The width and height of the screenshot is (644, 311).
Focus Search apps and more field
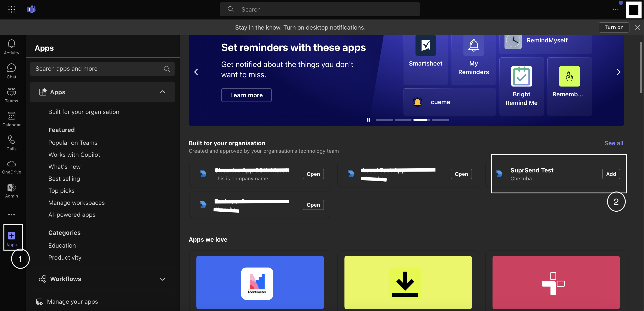pos(102,69)
